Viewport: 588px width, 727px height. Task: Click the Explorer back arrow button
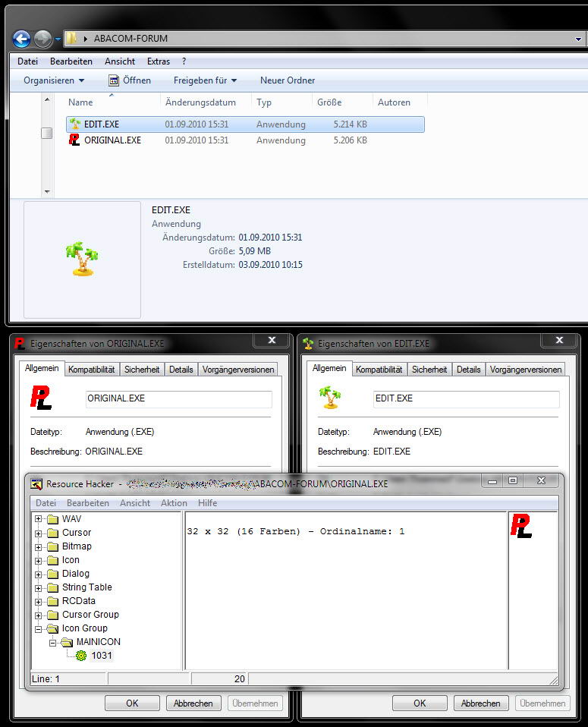pos(21,39)
